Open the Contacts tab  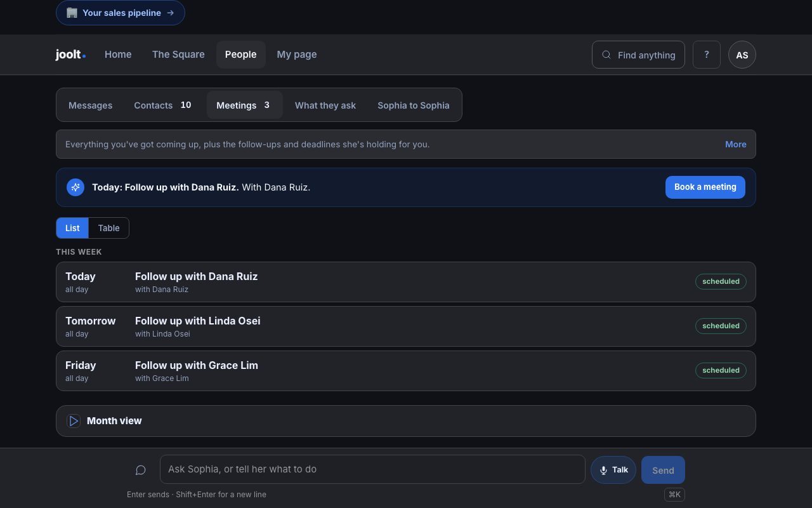click(162, 105)
